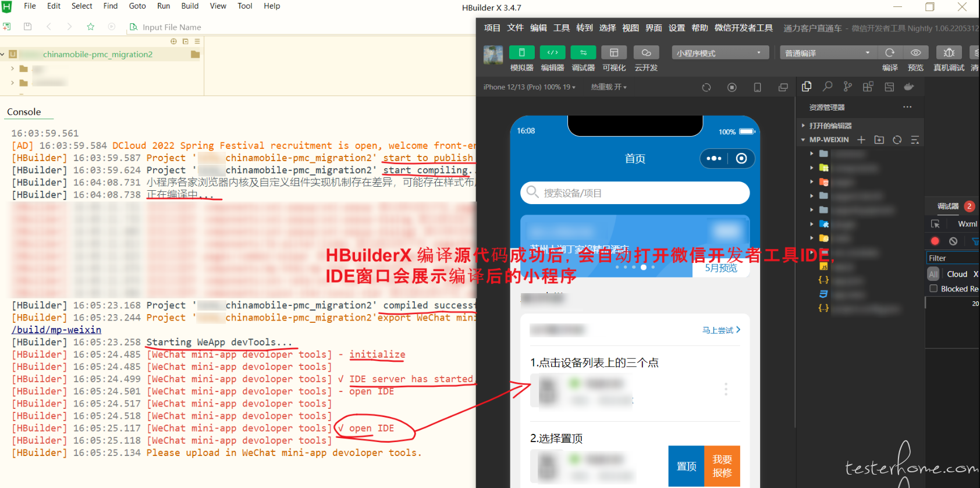Screen dimensions: 980x488
Task: Go forward using the HBuilder X forward arrow
Action: coord(69,27)
